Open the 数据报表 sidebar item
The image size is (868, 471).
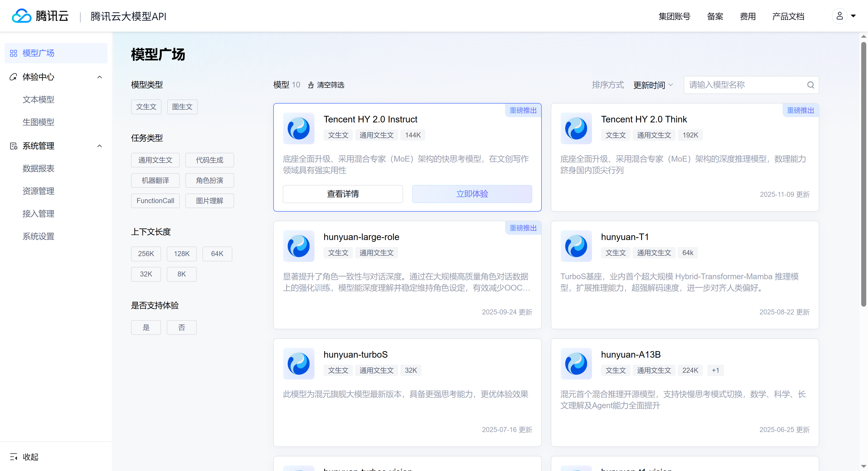[38, 169]
